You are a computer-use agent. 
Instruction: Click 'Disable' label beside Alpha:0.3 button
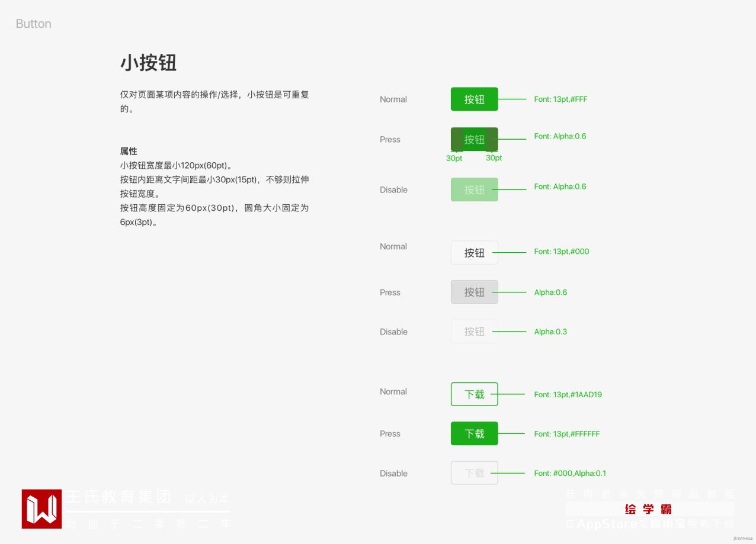393,332
